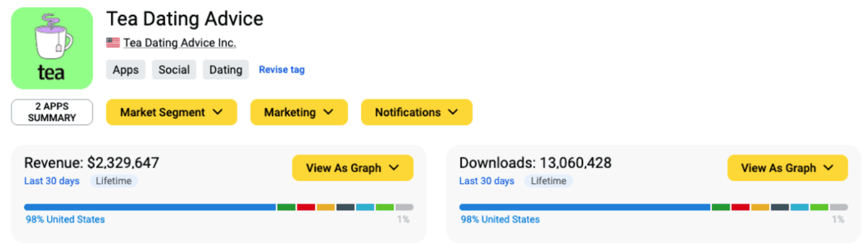
Task: Click the blue United States revenue bar segment
Action: point(150,207)
